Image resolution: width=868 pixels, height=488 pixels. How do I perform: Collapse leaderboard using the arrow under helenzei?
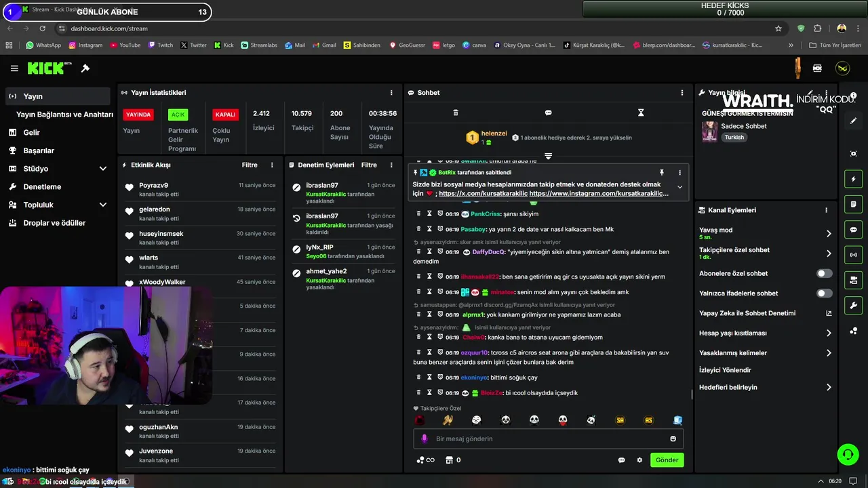[548, 156]
